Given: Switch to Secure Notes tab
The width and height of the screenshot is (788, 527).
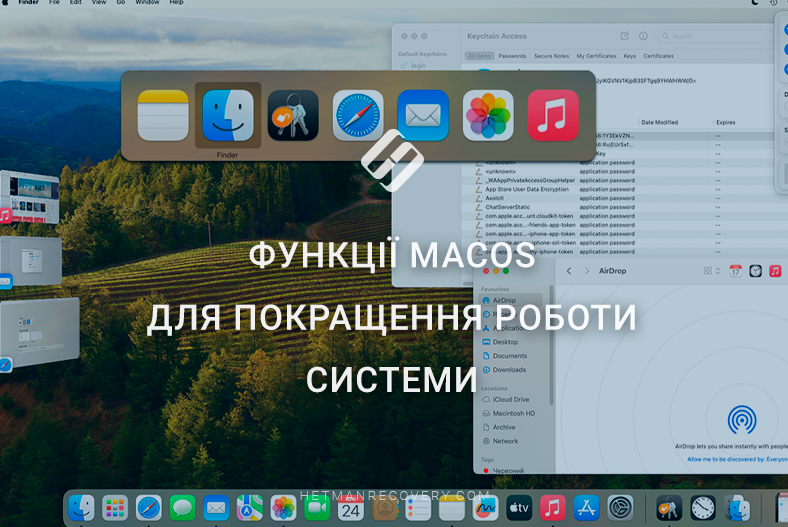Looking at the screenshot, I should (551, 56).
